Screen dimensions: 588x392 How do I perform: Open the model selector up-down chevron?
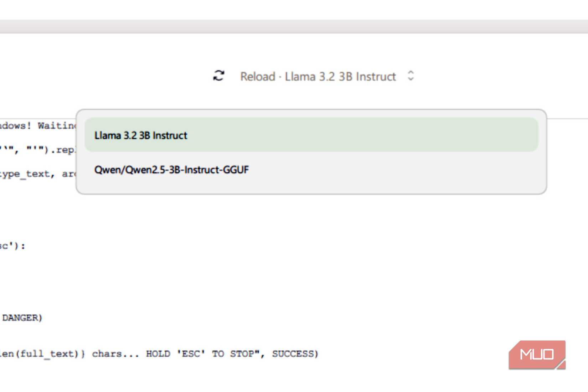point(411,76)
